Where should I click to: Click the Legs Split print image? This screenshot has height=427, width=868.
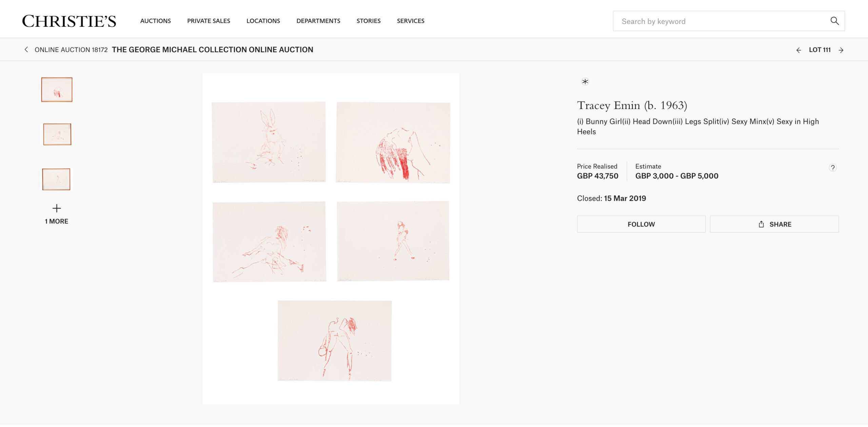click(269, 242)
